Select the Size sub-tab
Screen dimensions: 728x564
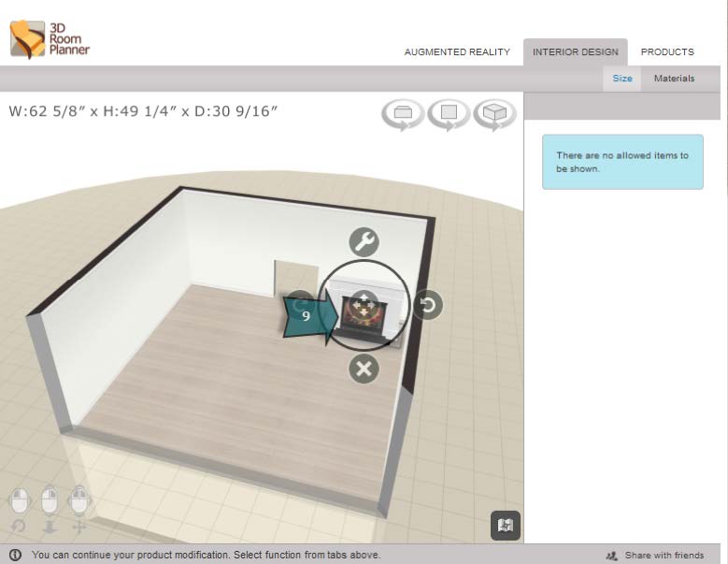tap(622, 79)
